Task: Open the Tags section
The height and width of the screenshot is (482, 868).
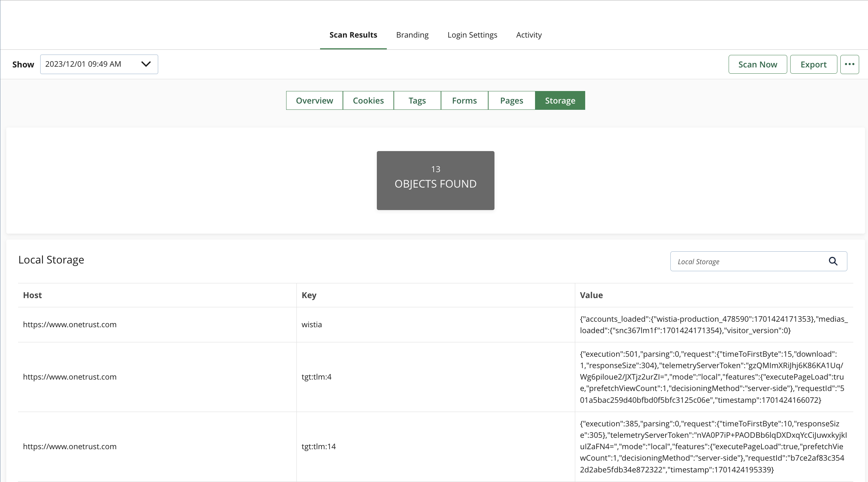Action: (417, 100)
